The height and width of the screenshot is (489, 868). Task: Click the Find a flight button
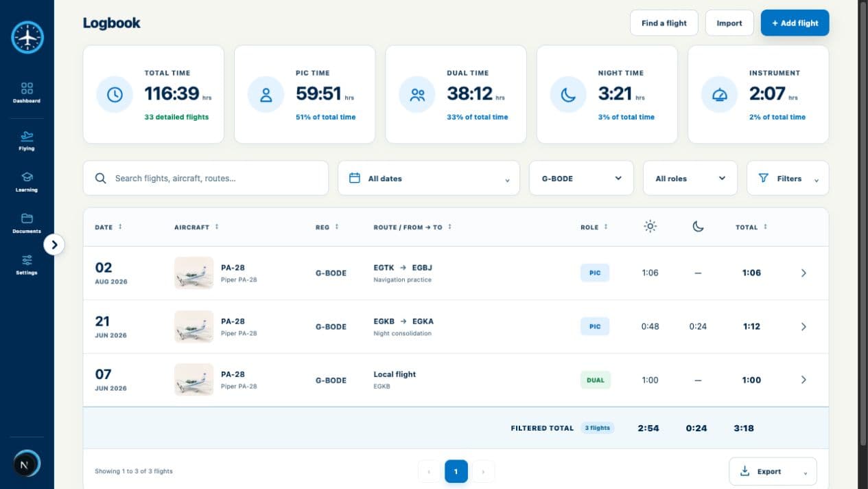[x=664, y=23]
